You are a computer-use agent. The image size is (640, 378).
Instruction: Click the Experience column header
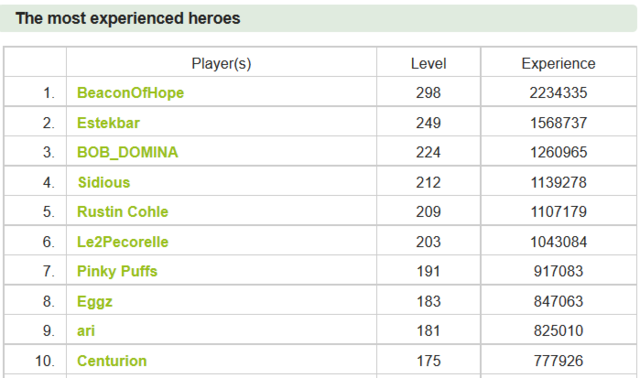[558, 64]
